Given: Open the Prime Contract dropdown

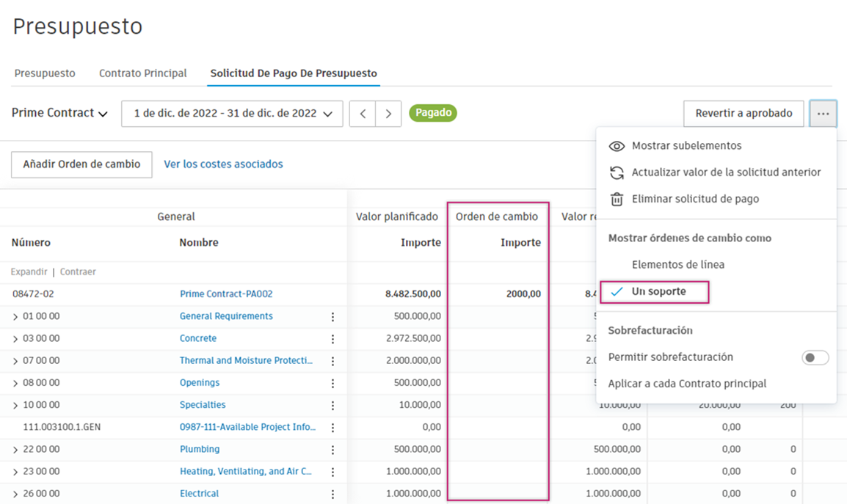Looking at the screenshot, I should pyautogui.click(x=59, y=113).
